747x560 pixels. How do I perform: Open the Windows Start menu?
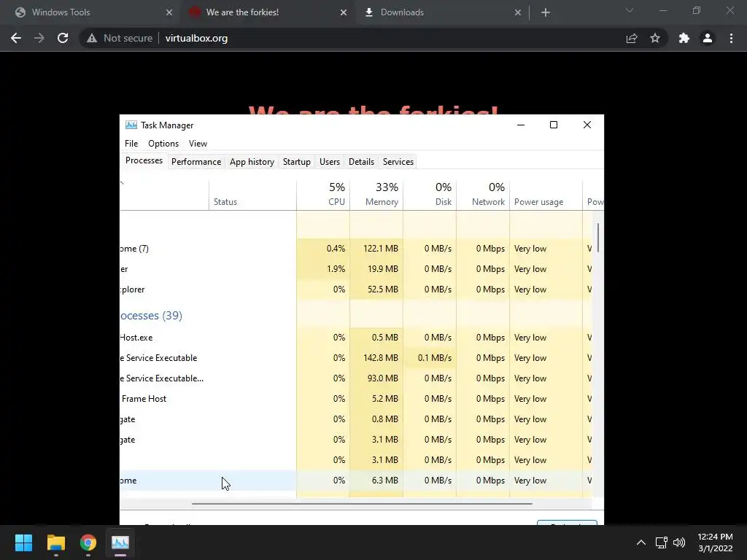coord(23,542)
